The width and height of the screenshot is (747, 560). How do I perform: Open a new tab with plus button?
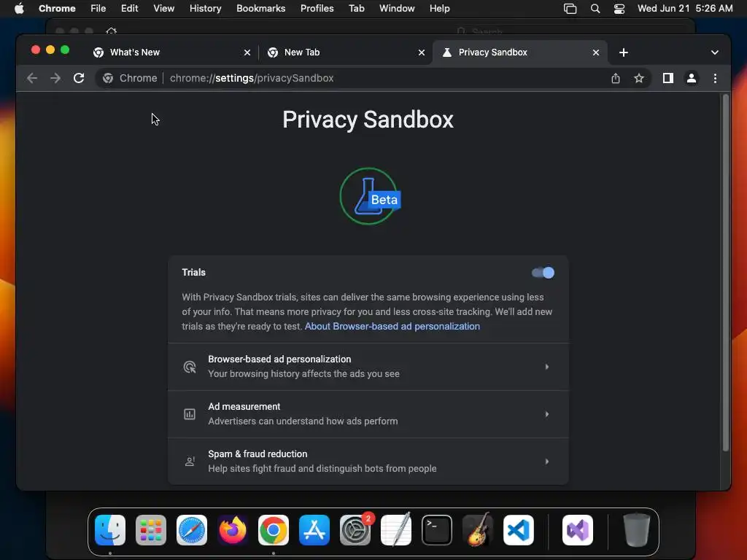pos(624,52)
